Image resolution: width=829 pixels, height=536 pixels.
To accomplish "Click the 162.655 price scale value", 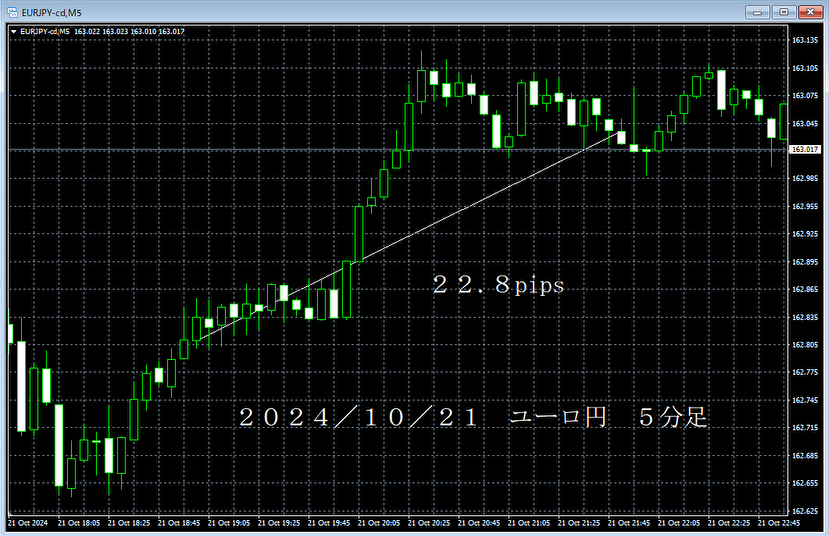I will tap(805, 483).
